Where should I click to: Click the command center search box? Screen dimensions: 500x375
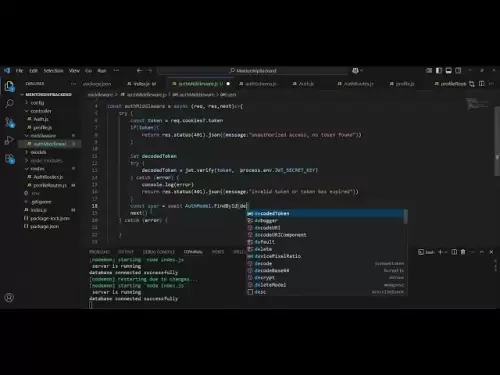tap(253, 71)
